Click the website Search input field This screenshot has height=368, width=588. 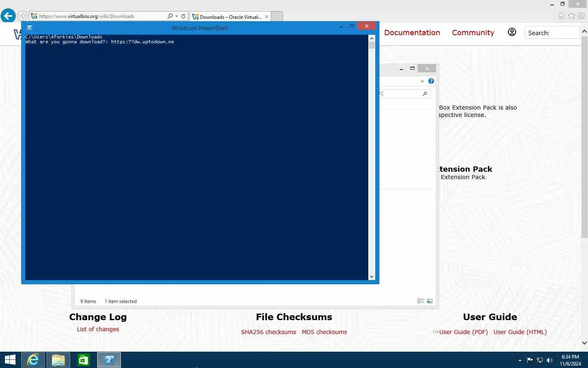tap(552, 33)
